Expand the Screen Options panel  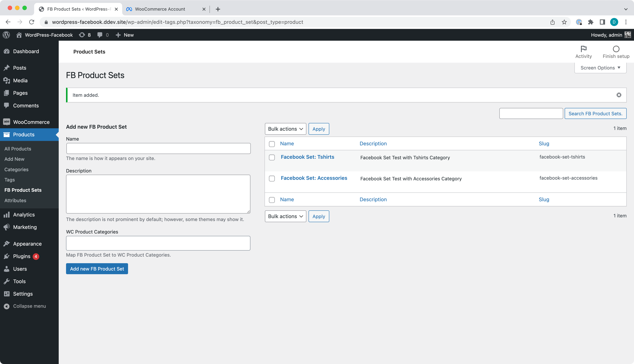[600, 68]
